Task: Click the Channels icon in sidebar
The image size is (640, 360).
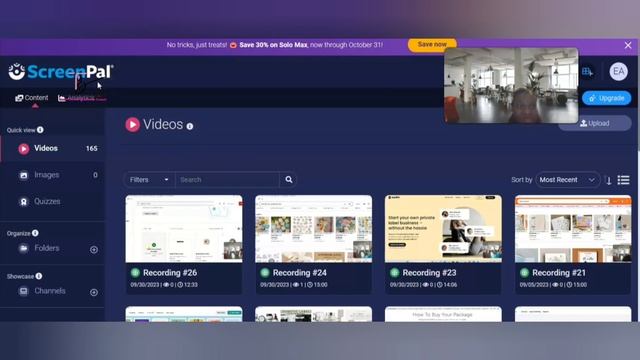Action: (x=24, y=291)
